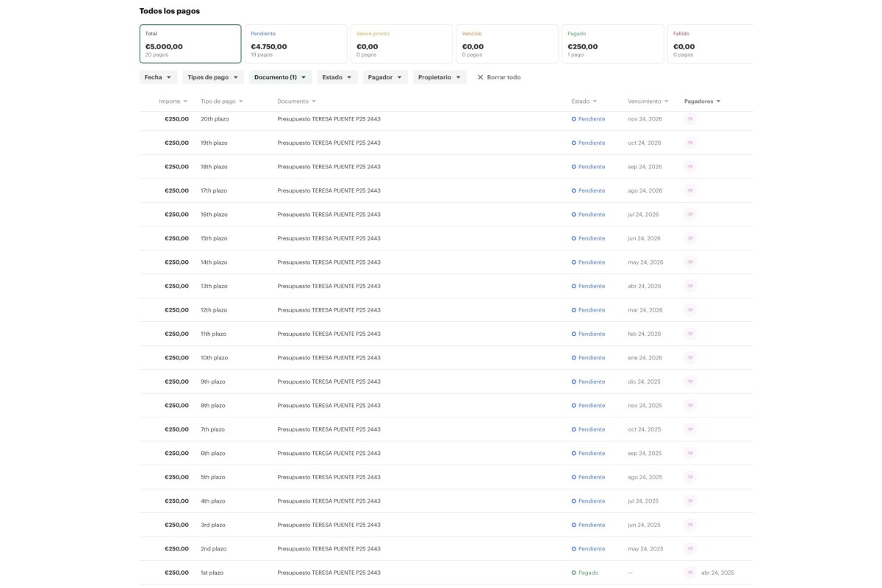This screenshot has height=588, width=882.
Task: Click the Pagado status icon for 1st plazo
Action: coord(573,573)
